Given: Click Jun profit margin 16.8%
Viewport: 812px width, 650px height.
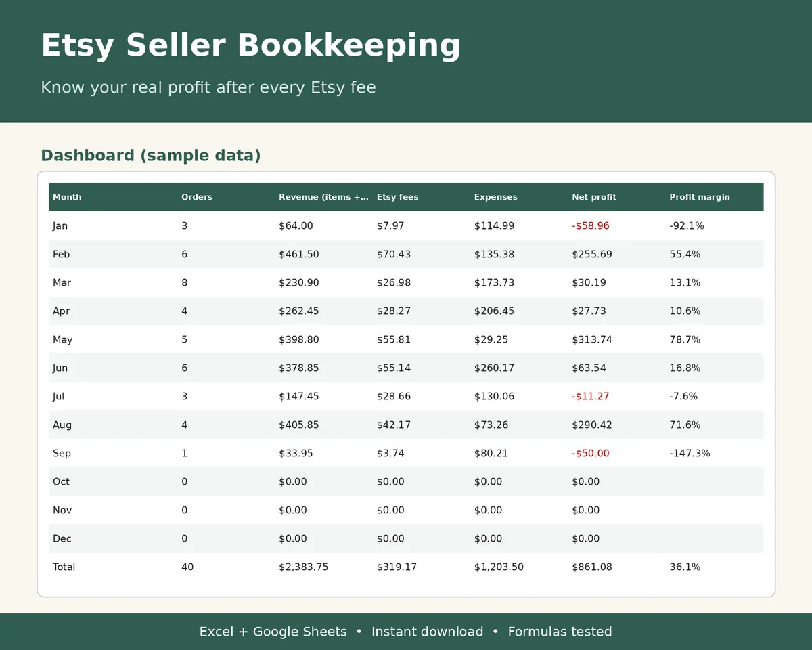Looking at the screenshot, I should click(685, 368).
